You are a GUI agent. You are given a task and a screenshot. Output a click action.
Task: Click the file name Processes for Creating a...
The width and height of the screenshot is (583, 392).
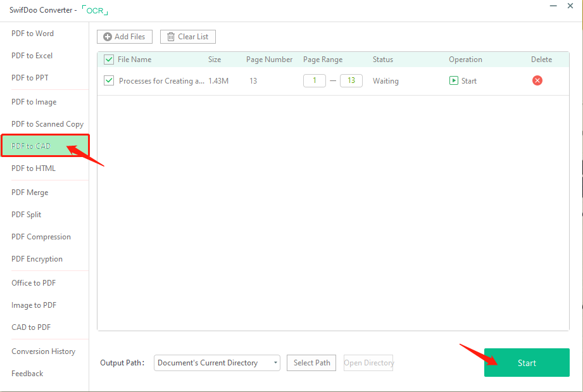[161, 80]
